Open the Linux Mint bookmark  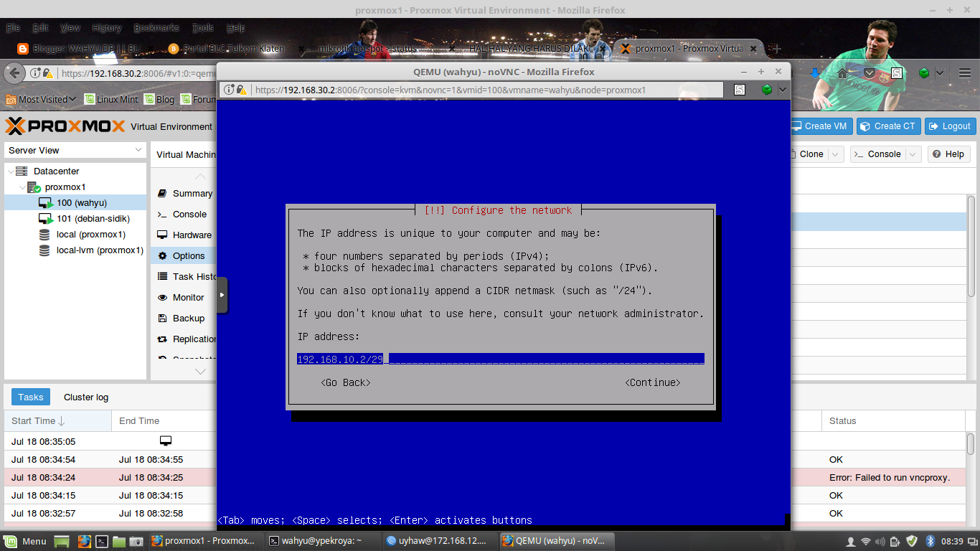click(x=111, y=99)
